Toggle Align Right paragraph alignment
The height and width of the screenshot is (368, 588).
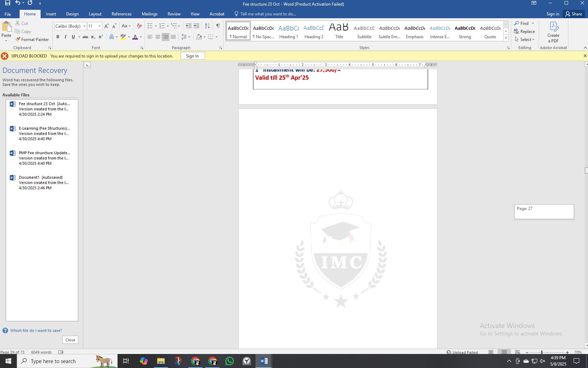[166, 37]
